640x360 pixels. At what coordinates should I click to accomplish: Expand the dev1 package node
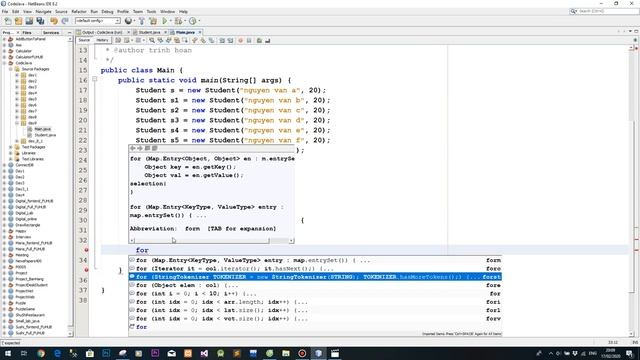[x=17, y=75]
